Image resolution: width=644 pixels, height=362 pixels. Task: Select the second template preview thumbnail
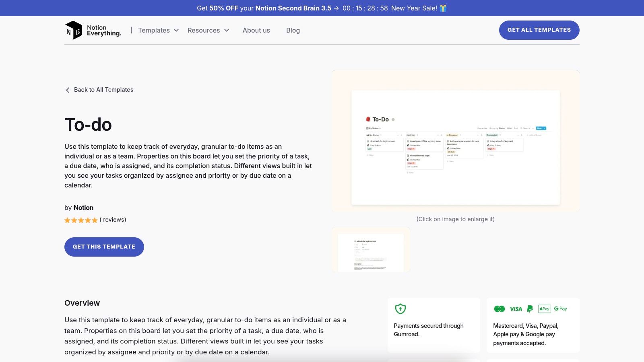click(371, 250)
